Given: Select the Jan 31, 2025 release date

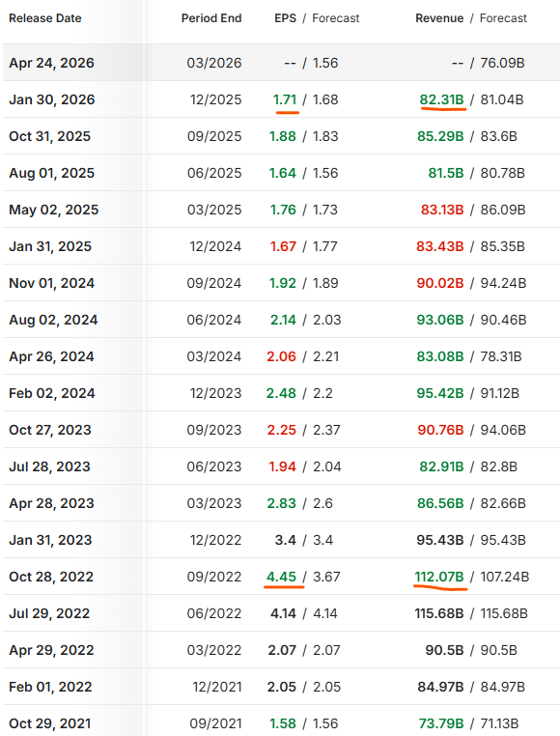Looking at the screenshot, I should point(50,246).
